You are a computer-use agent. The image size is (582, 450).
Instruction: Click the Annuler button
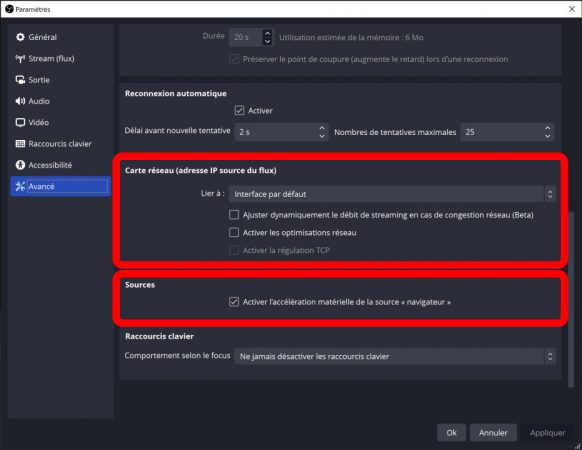(493, 433)
